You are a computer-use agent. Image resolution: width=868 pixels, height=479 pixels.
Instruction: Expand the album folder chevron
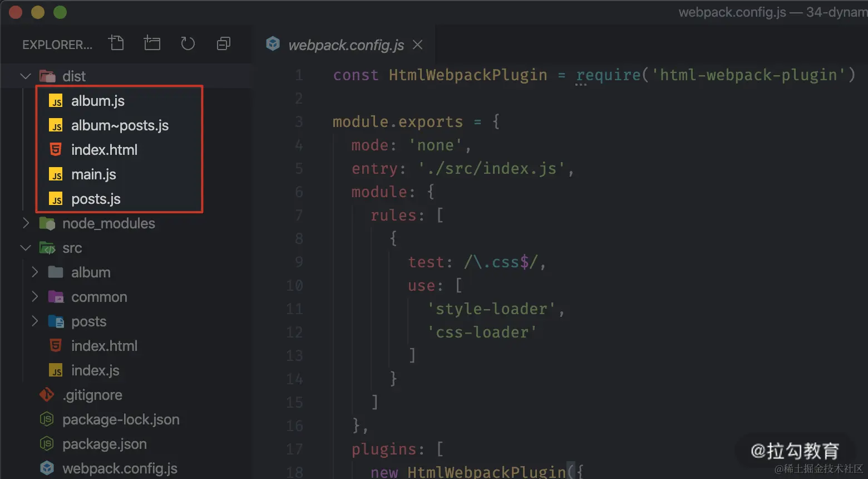click(x=34, y=272)
